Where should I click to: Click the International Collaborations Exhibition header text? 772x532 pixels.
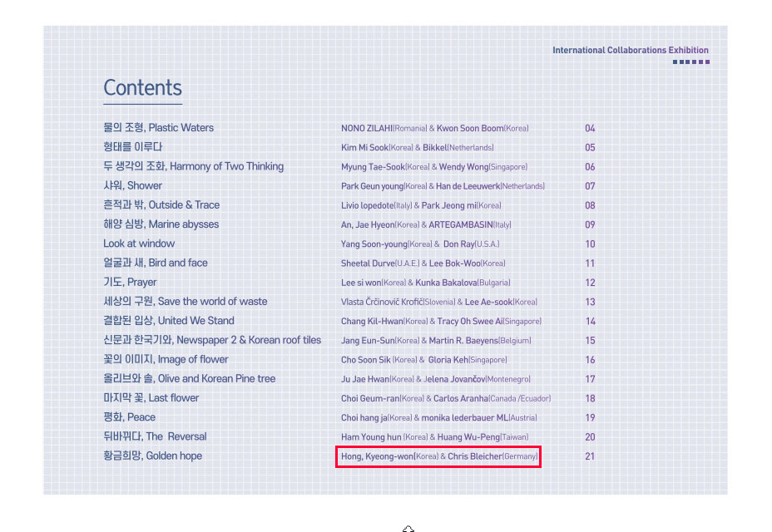pyautogui.click(x=630, y=51)
